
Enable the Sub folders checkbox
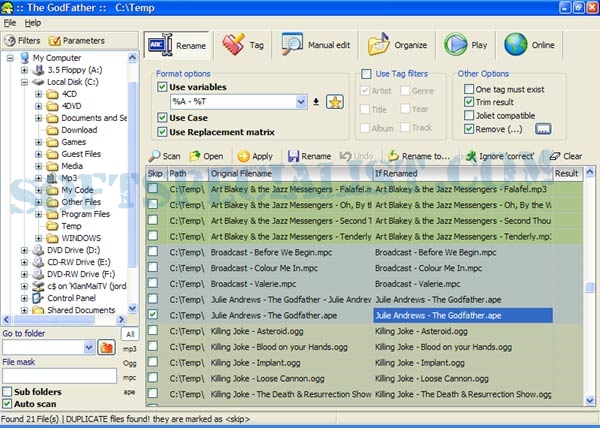(8, 392)
